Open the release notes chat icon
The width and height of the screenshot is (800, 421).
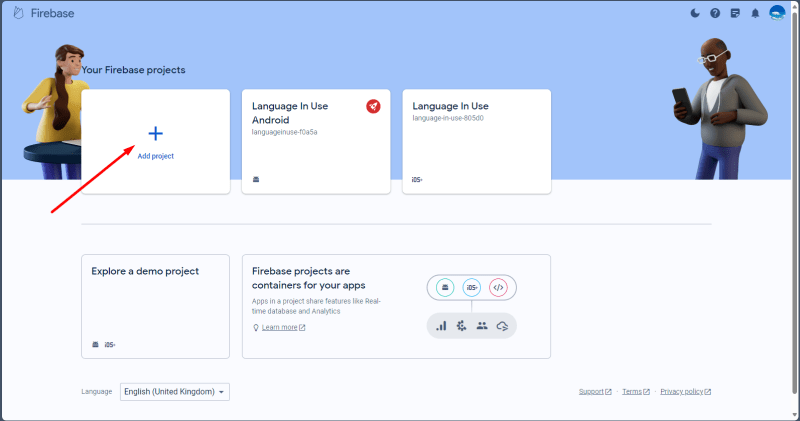point(735,13)
